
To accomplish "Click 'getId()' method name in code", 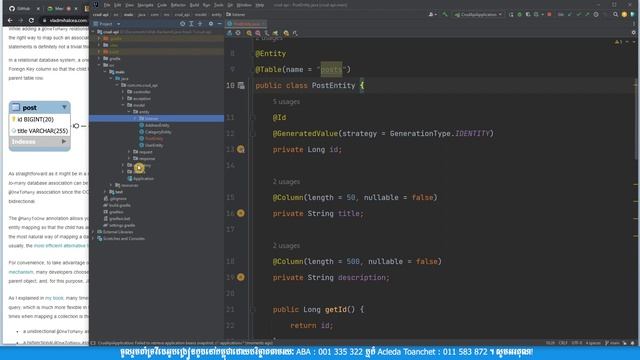I will point(340,309).
